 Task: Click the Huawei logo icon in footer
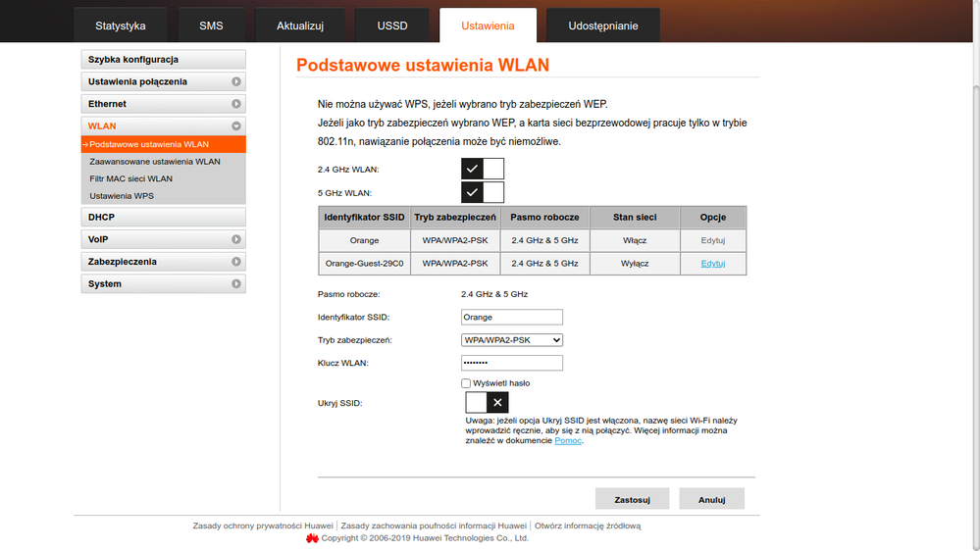click(312, 538)
